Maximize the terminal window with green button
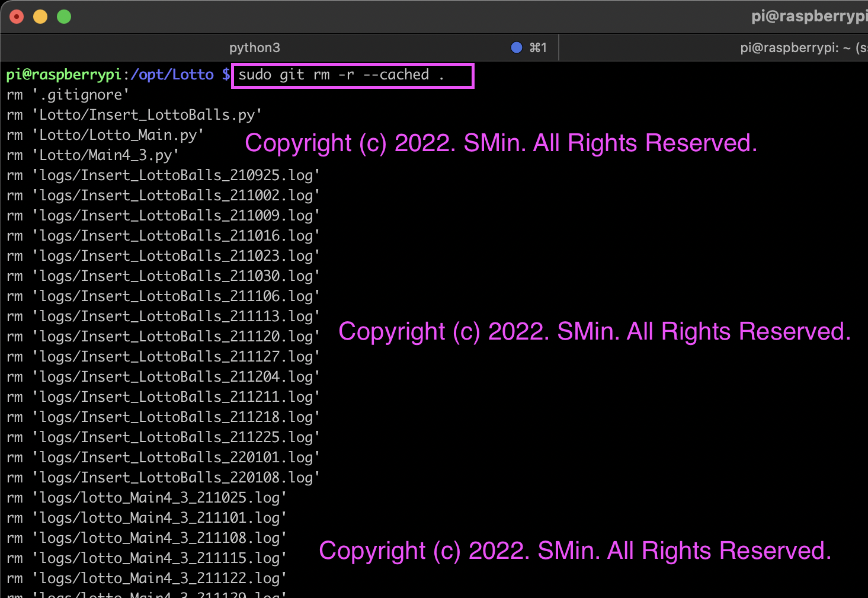 click(64, 17)
